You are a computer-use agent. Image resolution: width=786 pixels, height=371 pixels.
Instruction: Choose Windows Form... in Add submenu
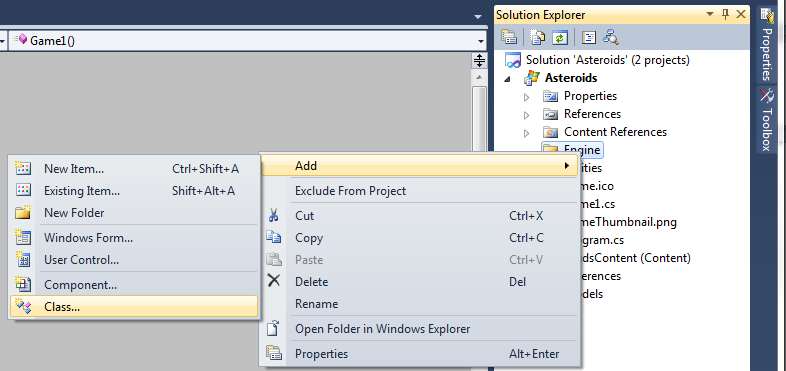coord(134,238)
